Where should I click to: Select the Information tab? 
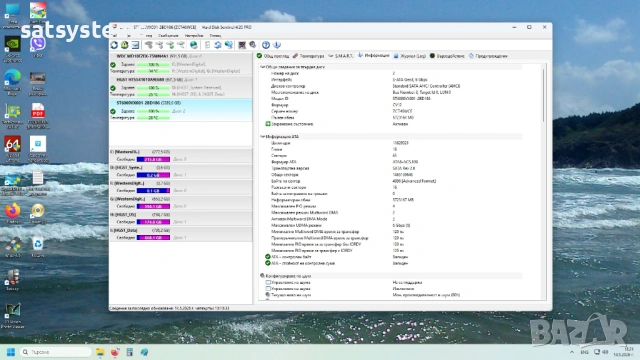coord(374,56)
